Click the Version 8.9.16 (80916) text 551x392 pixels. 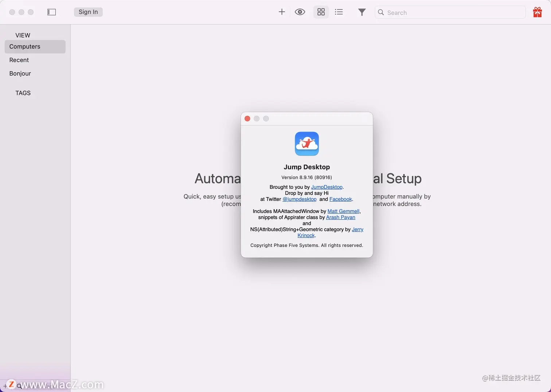(x=307, y=177)
